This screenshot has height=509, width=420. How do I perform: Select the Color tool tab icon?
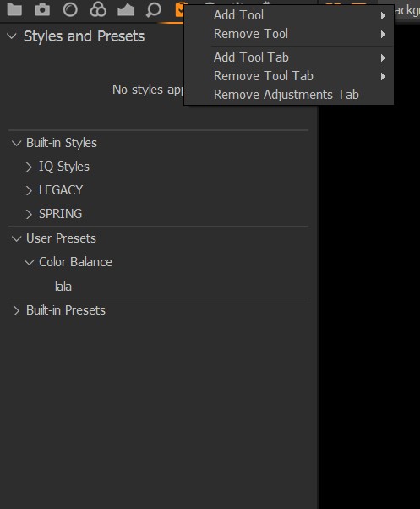tap(98, 9)
